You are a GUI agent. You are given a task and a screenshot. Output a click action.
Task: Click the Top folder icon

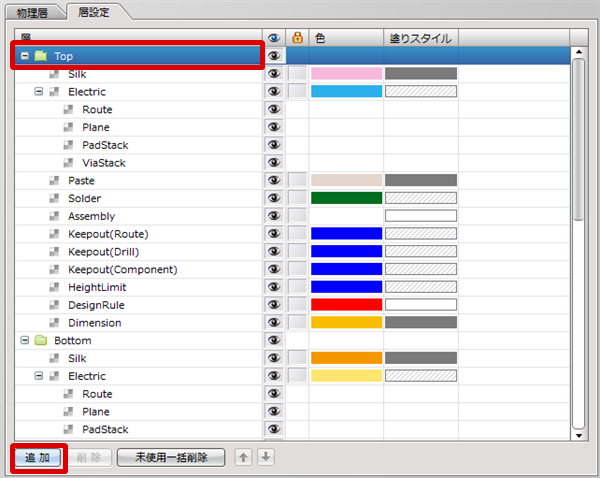pos(41,56)
